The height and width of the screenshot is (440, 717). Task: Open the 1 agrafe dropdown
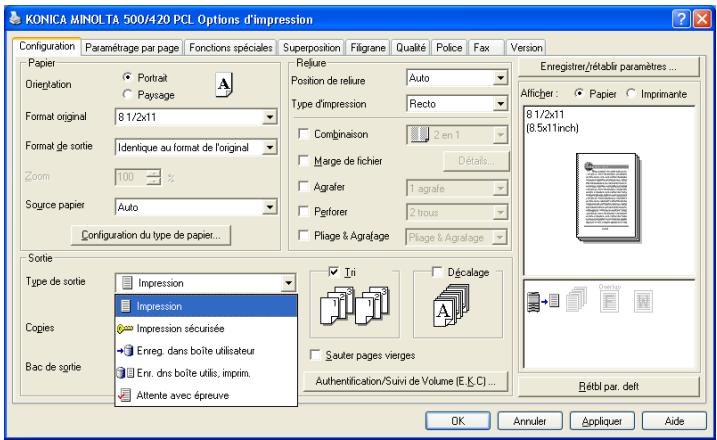501,188
